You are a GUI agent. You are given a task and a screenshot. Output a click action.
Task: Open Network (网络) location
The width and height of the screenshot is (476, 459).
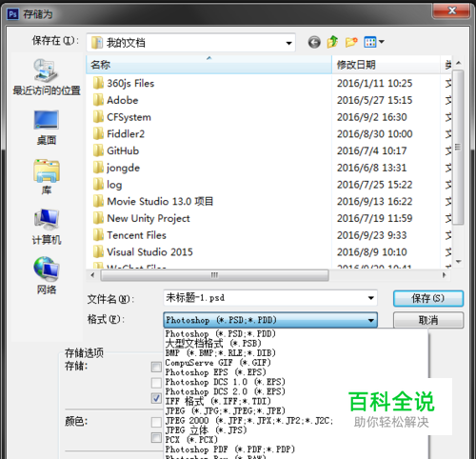[47, 276]
